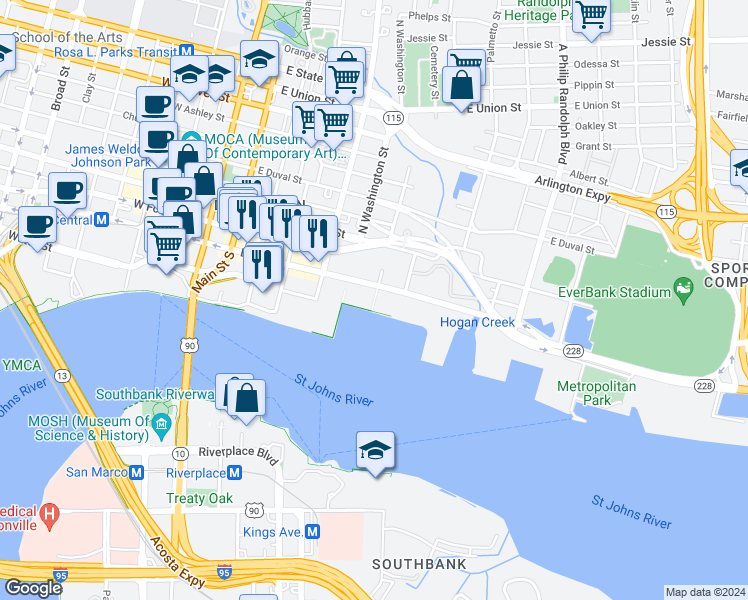Open the Google logo link
The height and width of the screenshot is (600, 748).
(33, 588)
